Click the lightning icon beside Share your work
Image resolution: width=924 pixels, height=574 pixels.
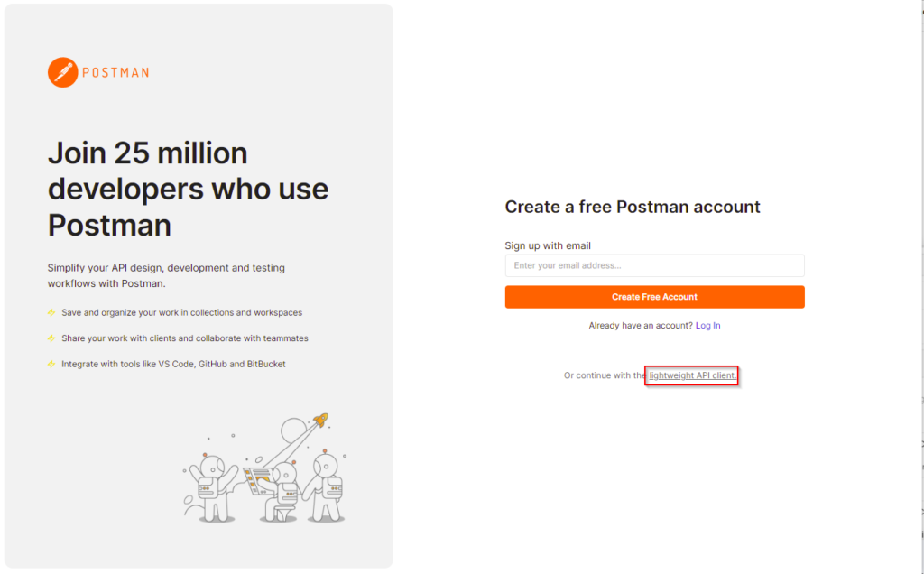pyautogui.click(x=51, y=338)
